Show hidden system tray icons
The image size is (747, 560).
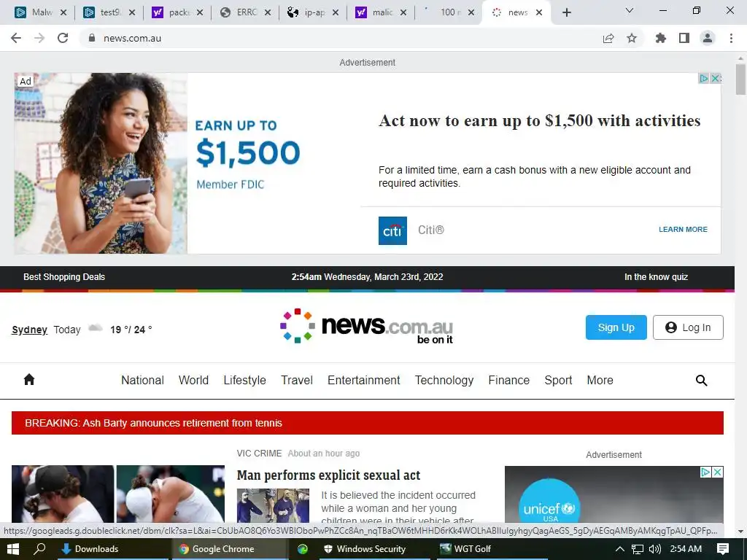pos(620,549)
